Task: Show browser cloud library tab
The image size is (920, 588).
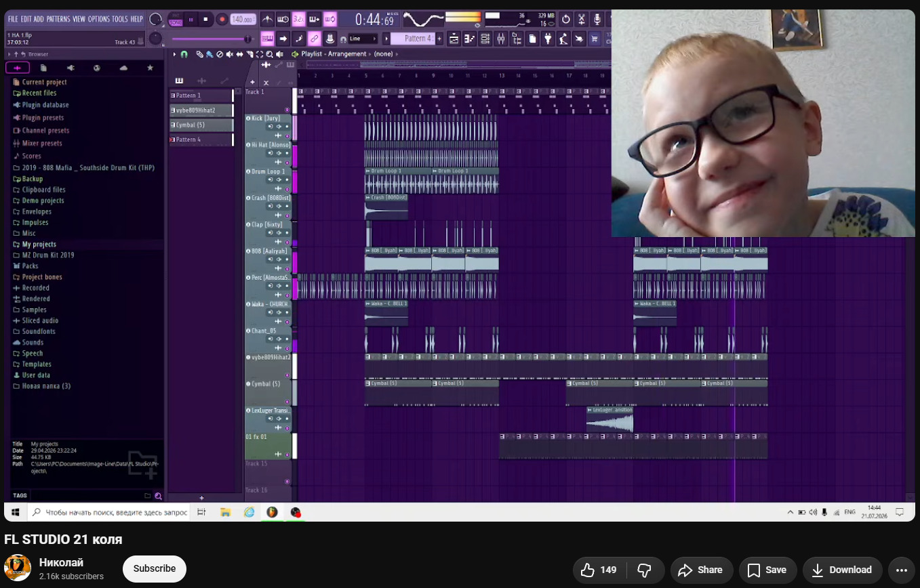Action: [x=123, y=68]
